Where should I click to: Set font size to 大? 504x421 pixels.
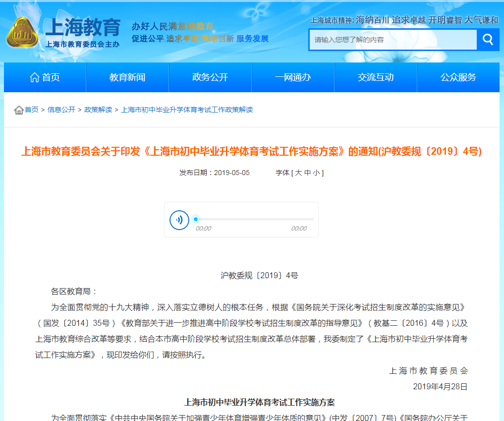tap(298, 173)
